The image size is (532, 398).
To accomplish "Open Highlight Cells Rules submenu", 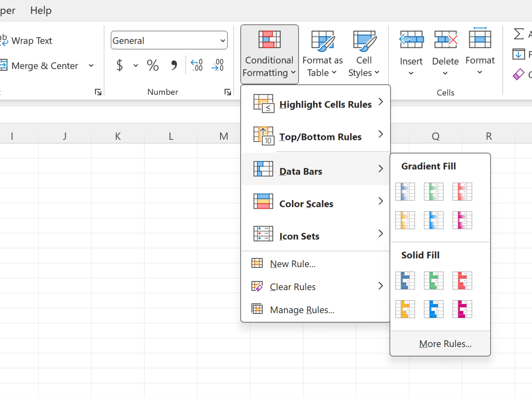I will pyautogui.click(x=315, y=103).
